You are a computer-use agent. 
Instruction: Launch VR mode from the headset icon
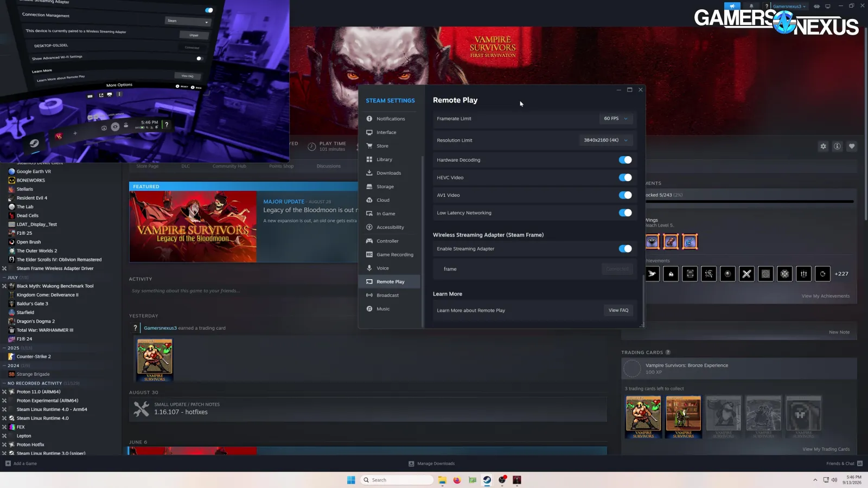[816, 6]
